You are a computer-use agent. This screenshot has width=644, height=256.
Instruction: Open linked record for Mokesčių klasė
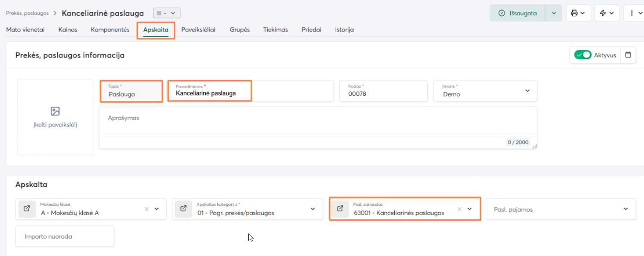coord(27,209)
